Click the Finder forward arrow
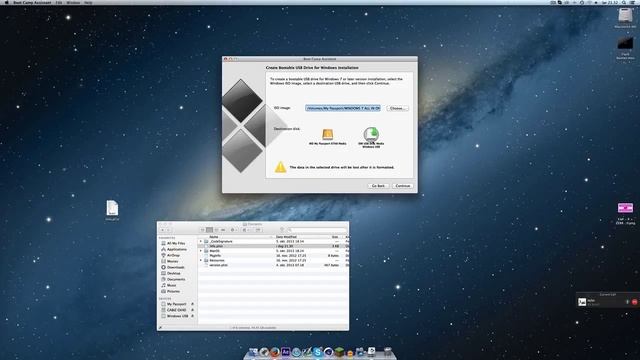This screenshot has height=360, width=640. click(x=168, y=230)
